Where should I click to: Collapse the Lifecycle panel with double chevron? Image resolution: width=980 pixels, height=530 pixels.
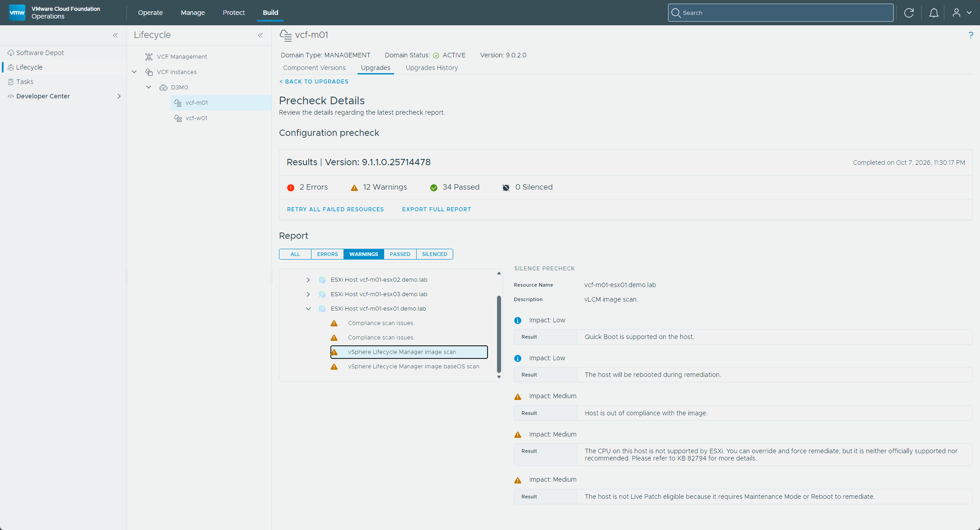pos(260,35)
